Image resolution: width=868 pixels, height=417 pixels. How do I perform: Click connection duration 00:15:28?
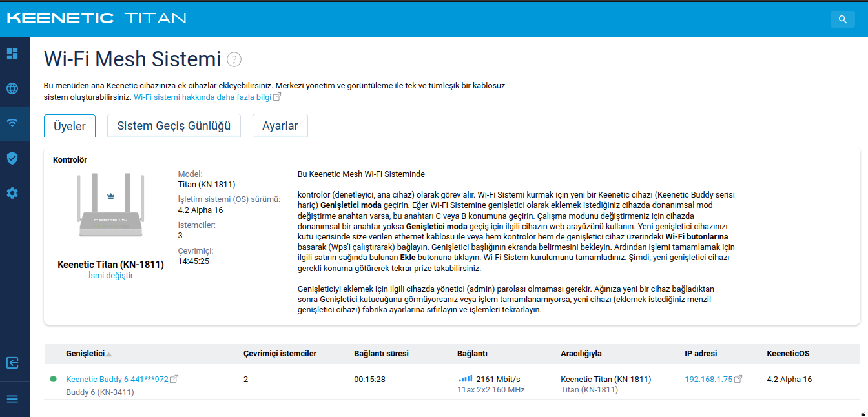[x=369, y=379]
